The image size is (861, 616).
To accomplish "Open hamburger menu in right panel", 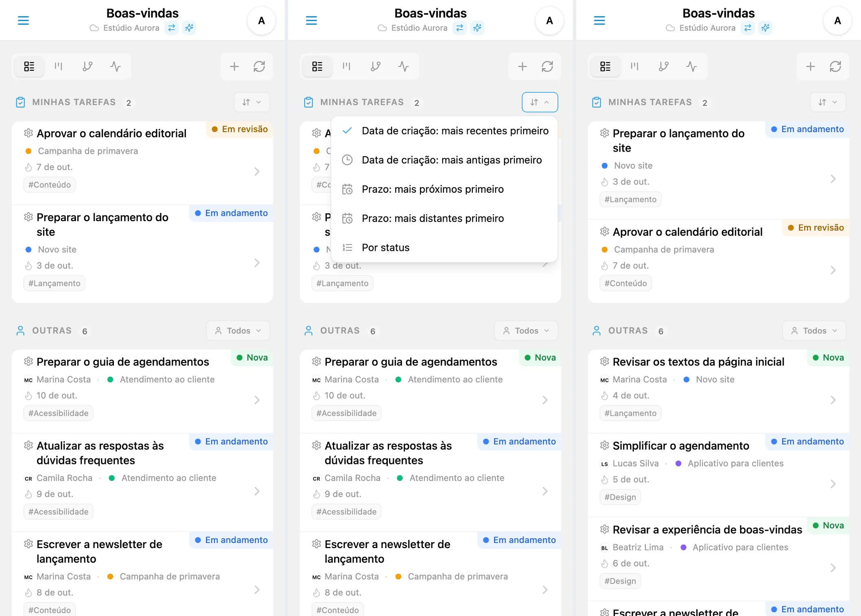I will click(599, 20).
